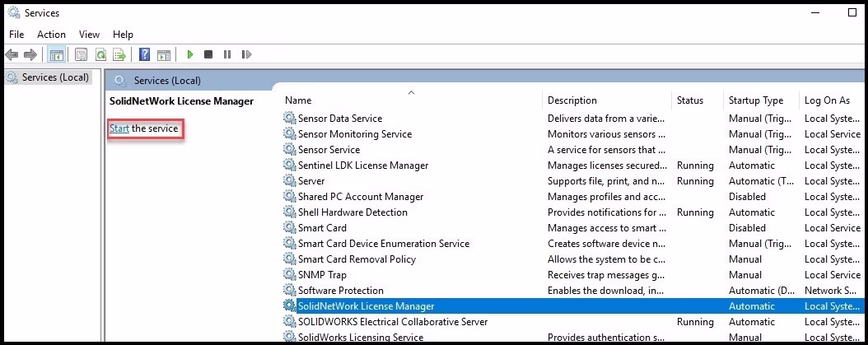Click gear icon beside Server
Screen dimensions: 868x345
290,180
